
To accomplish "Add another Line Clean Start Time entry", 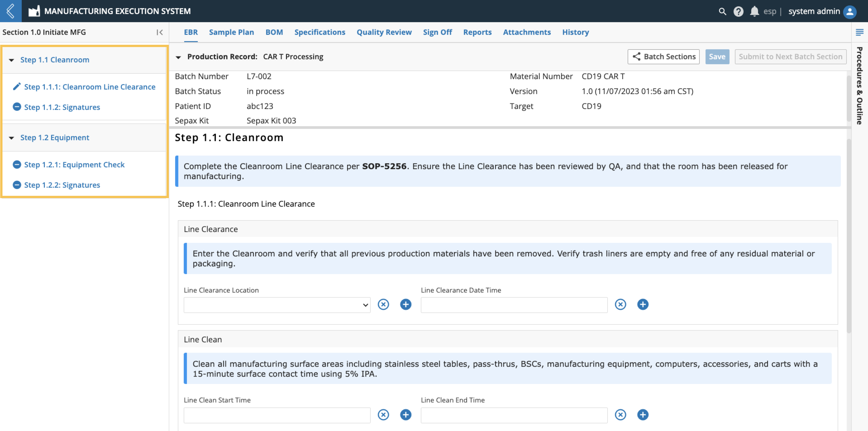I will 406,415.
